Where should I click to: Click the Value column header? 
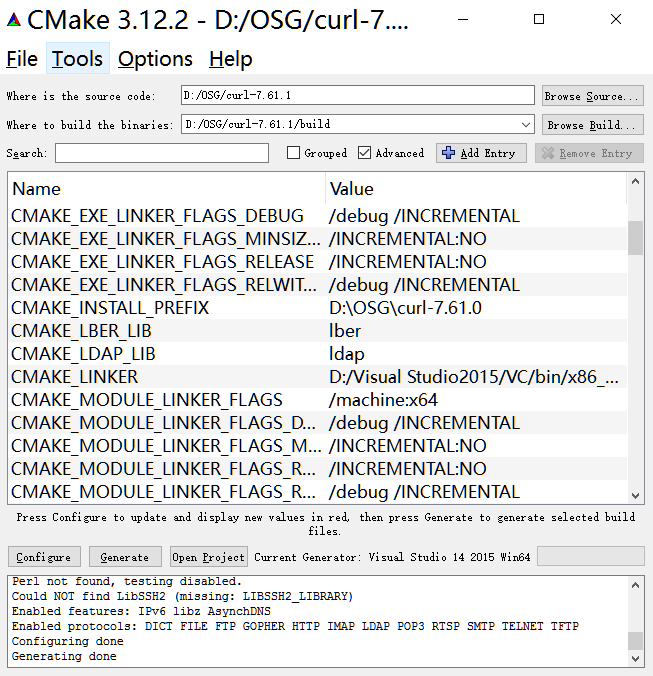pyautogui.click(x=476, y=189)
